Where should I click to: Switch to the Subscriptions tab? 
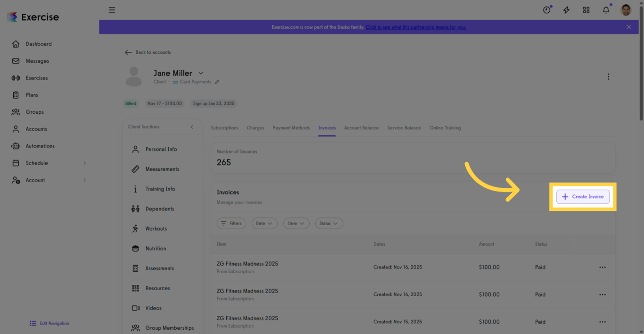coord(224,127)
